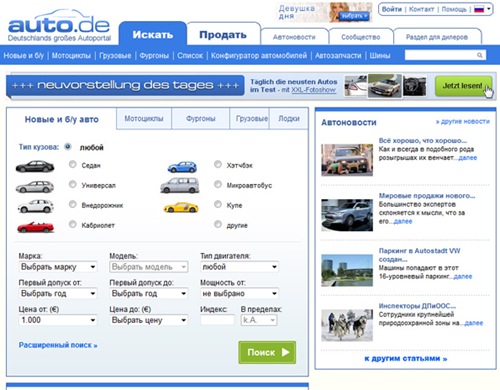
Task: Click the red cabriolet car icon
Action: tap(35, 227)
